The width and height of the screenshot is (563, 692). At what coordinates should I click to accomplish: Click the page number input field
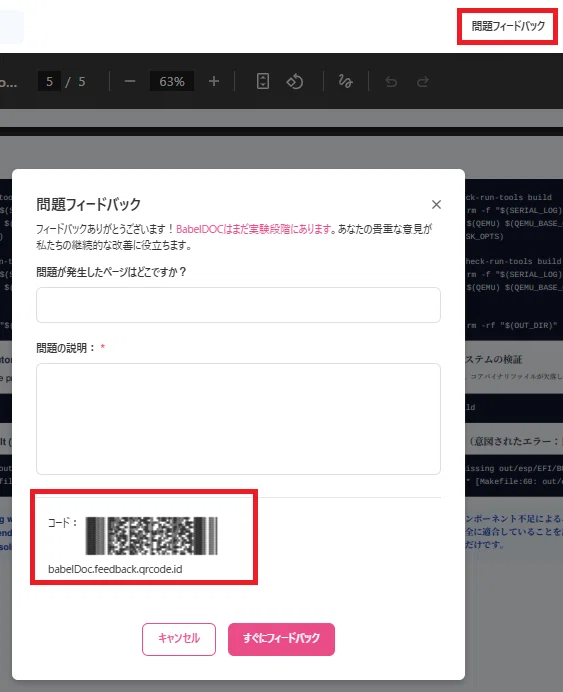pyautogui.click(x=238, y=305)
